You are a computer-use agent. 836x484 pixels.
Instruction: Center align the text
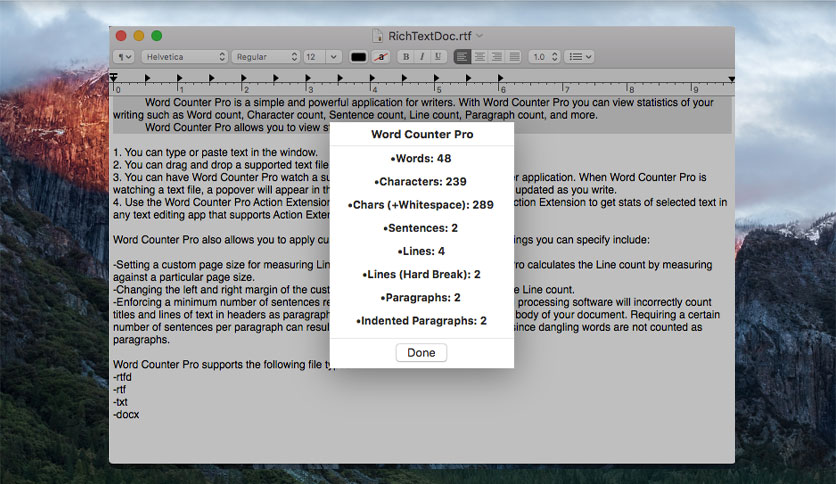pyautogui.click(x=480, y=57)
